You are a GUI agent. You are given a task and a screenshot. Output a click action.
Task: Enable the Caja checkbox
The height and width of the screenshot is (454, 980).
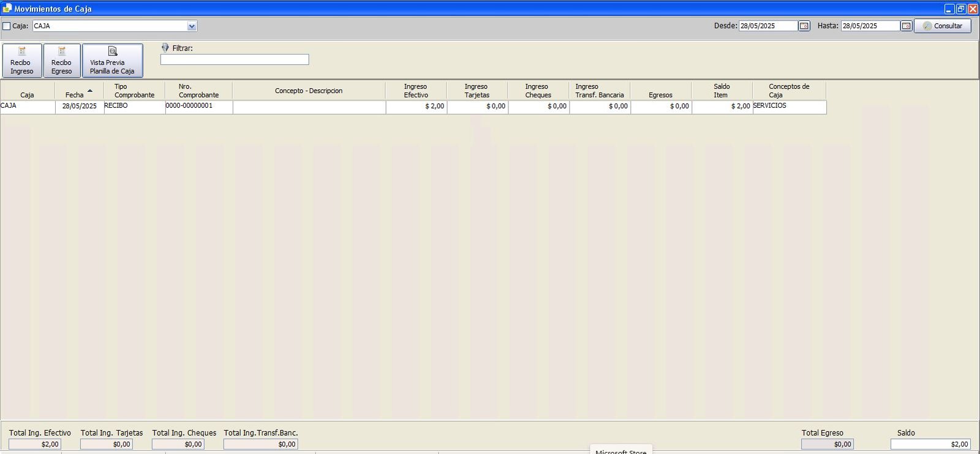tap(7, 26)
